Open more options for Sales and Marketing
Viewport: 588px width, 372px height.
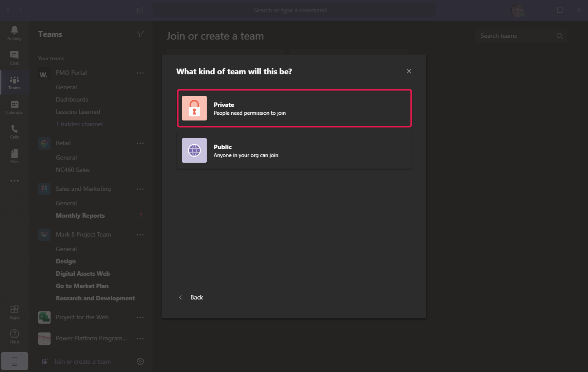140,189
